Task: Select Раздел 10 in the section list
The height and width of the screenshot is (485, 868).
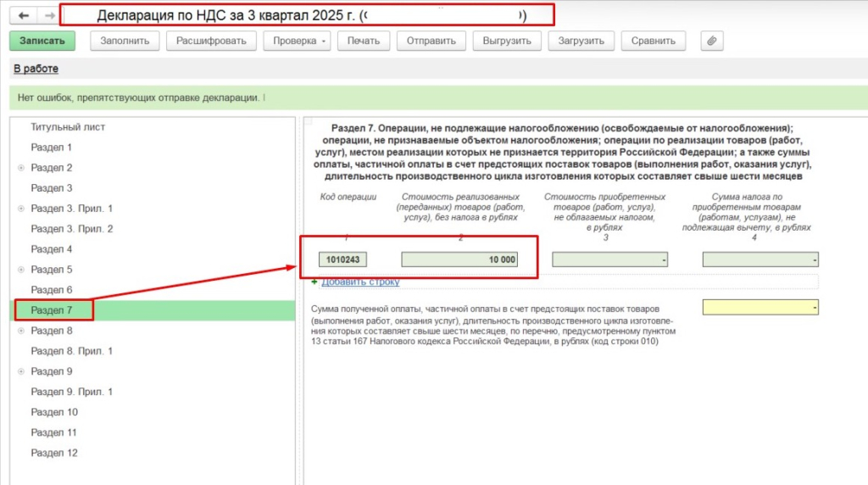Action: coord(54,412)
